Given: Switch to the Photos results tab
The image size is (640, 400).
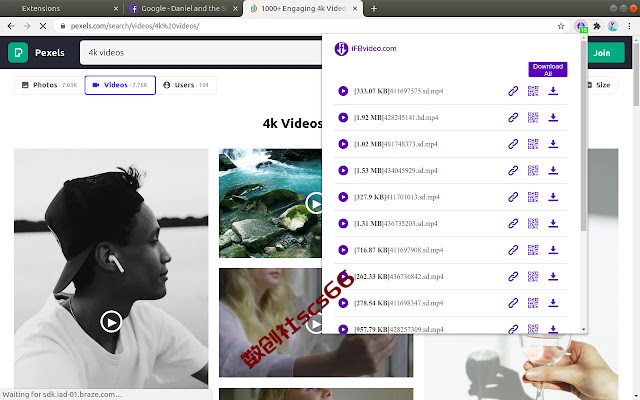Looking at the screenshot, I should point(49,85).
